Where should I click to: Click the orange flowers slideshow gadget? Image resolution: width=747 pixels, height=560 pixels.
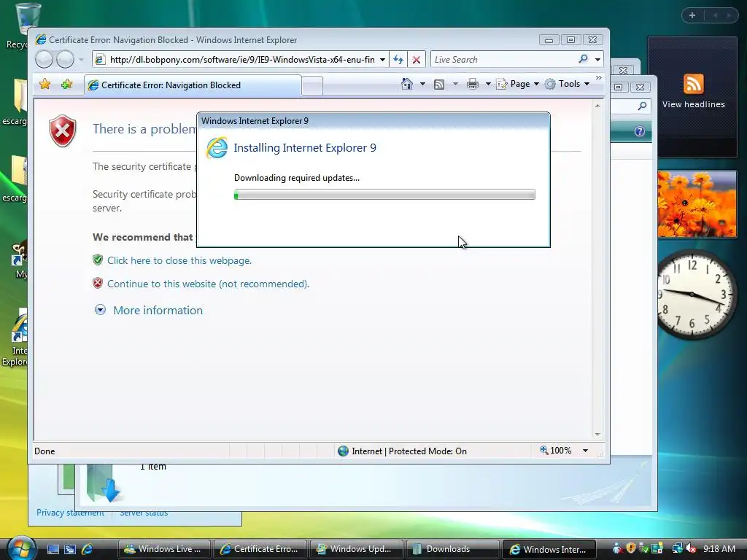click(x=697, y=204)
